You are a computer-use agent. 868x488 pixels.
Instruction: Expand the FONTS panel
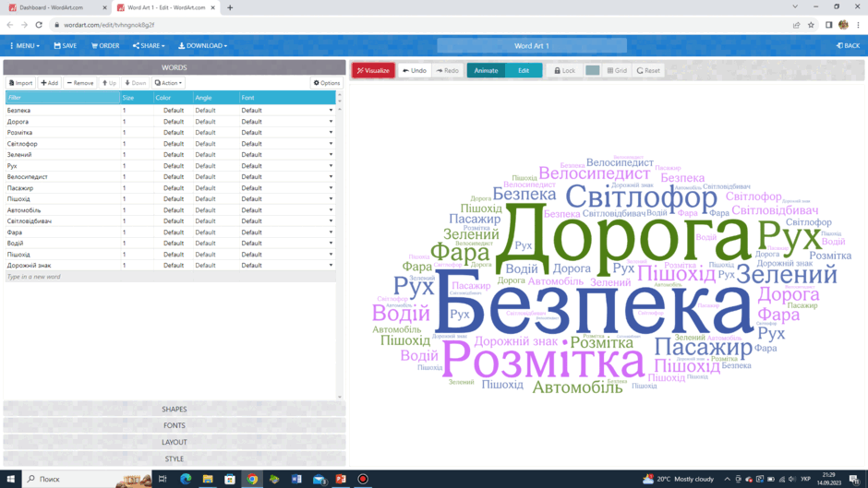tap(175, 425)
